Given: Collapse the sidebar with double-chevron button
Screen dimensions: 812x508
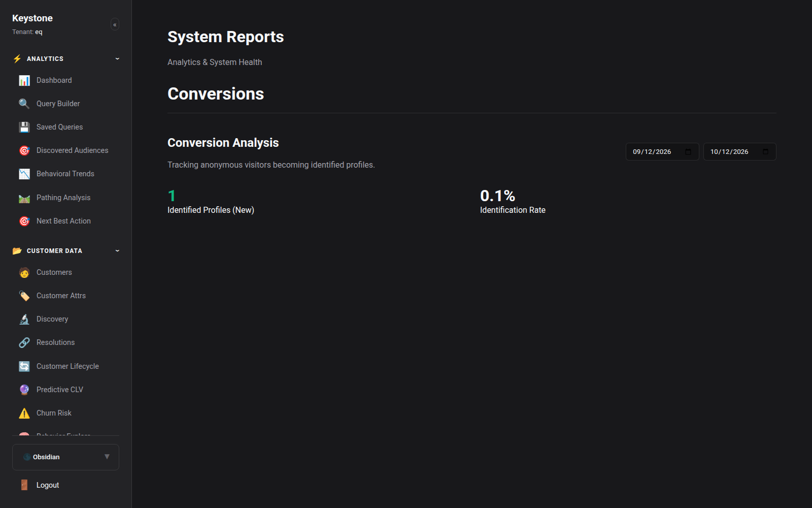Looking at the screenshot, I should tap(115, 24).
